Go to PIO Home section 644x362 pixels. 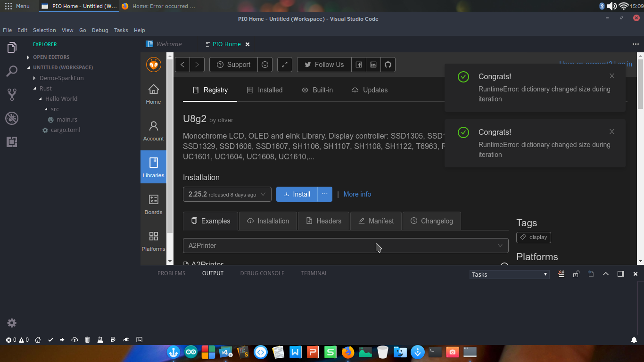153,95
